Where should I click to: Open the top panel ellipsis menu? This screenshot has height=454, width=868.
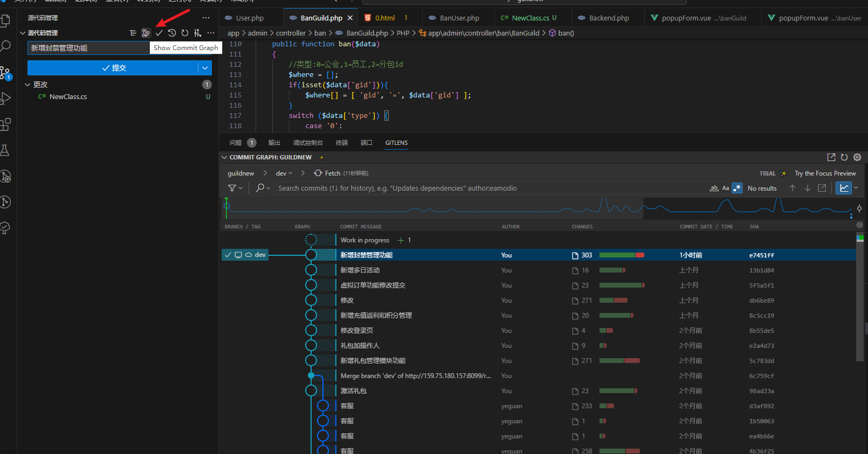click(206, 18)
